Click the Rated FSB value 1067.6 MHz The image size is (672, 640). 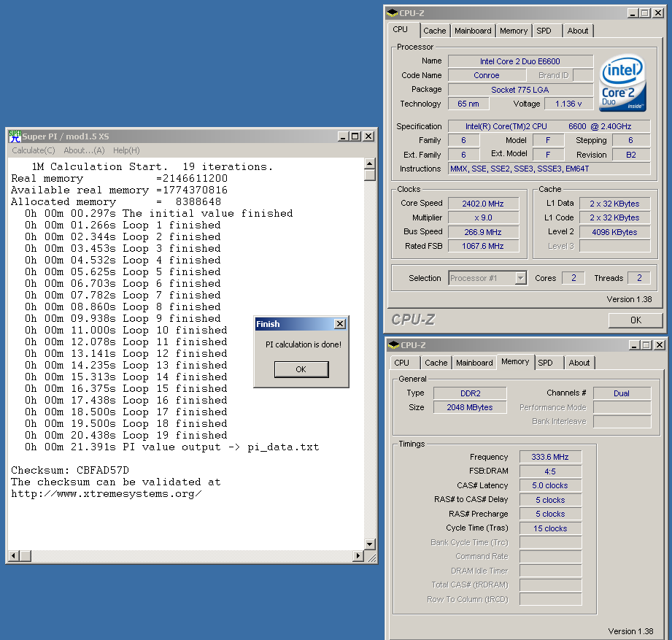point(483,246)
